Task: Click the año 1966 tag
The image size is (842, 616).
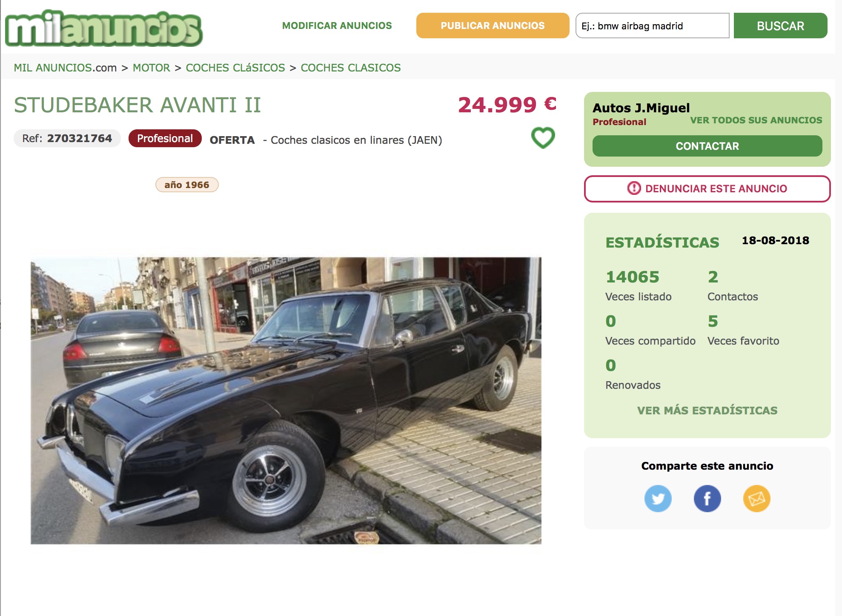Action: (187, 185)
